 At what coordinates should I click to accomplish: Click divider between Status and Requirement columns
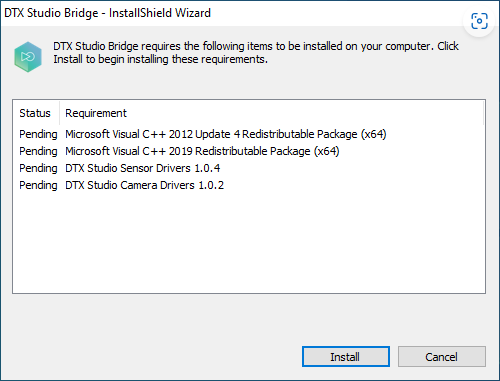pos(60,113)
